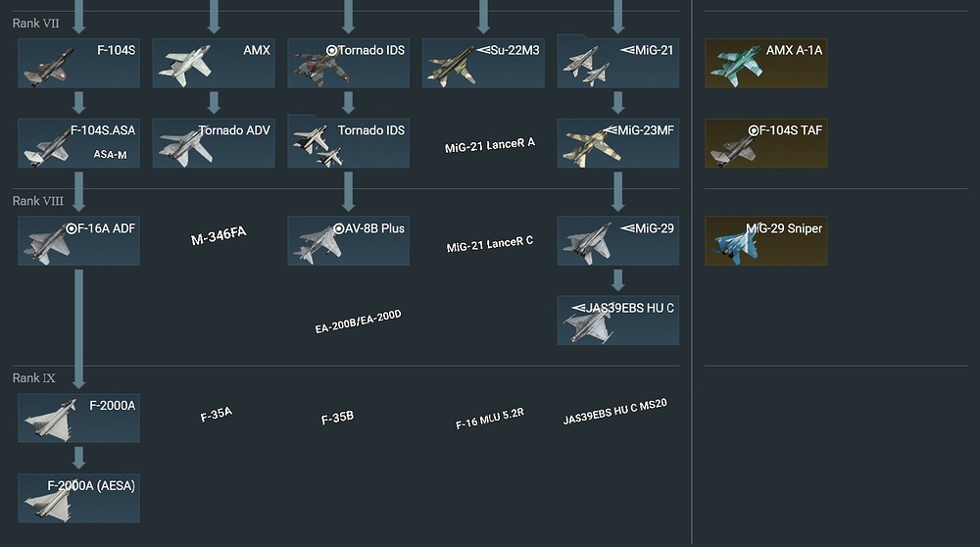The width and height of the screenshot is (980, 547).
Task: Choose the premium AMX A-1A card
Action: point(766,63)
